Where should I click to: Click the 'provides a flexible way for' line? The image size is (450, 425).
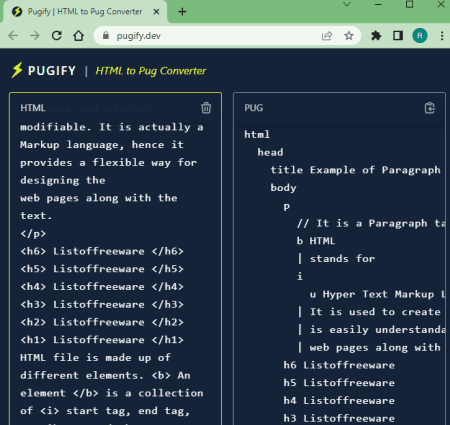[109, 163]
